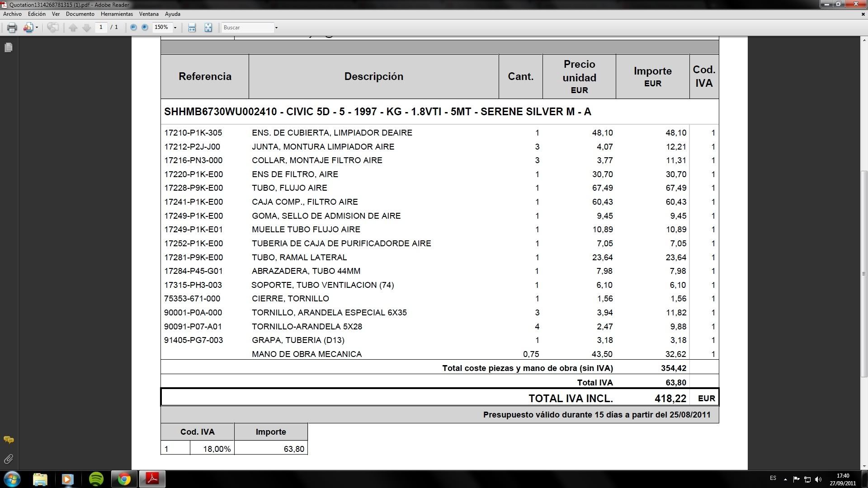Screen dimensions: 868x488
Task: Zoom out with the minus button
Action: coord(133,27)
